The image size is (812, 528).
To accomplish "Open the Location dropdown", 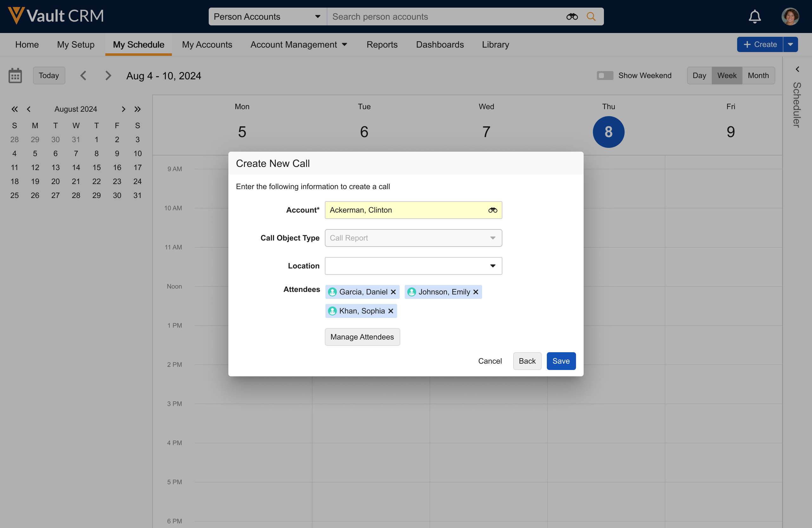I will click(x=413, y=266).
